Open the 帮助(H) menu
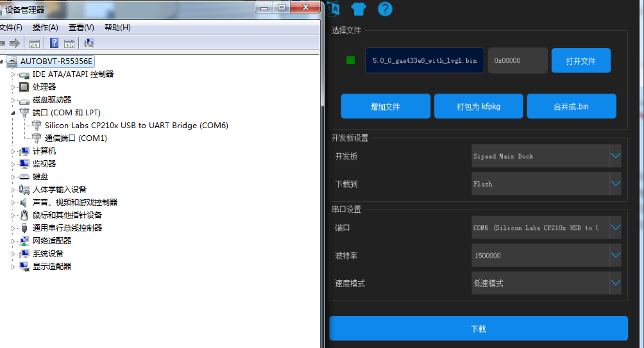The image size is (644, 348). click(117, 28)
